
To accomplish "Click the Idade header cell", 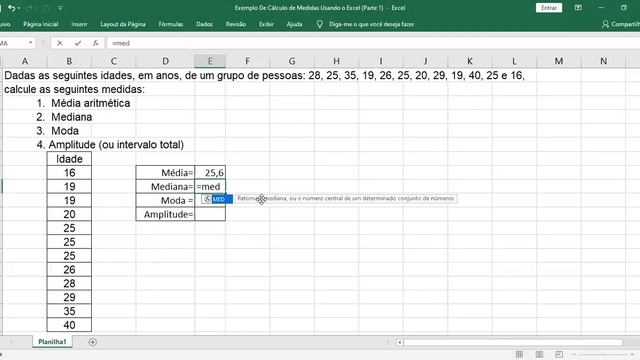I will pos(69,159).
